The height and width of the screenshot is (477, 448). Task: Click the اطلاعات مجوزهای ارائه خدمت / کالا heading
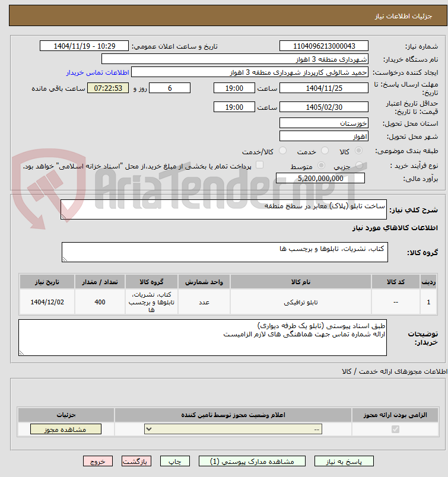(395, 371)
